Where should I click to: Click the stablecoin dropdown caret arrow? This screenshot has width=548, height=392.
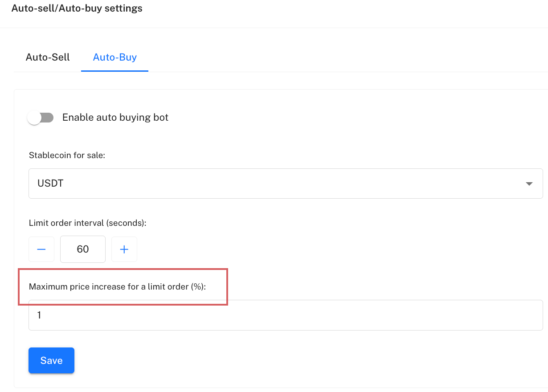point(529,184)
